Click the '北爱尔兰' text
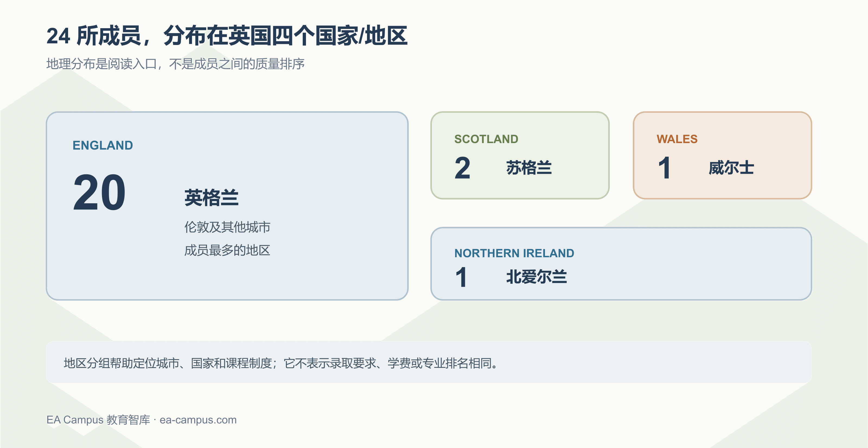The width and height of the screenshot is (868, 448). (x=537, y=277)
